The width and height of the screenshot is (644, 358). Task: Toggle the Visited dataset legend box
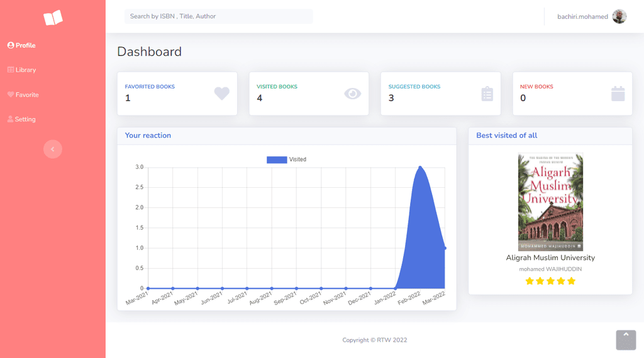point(277,160)
